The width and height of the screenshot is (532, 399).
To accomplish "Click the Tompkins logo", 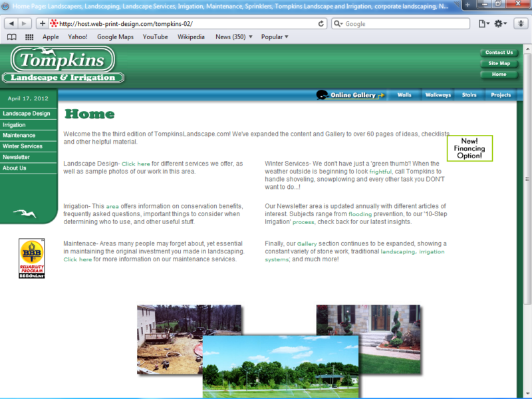I will click(x=63, y=65).
